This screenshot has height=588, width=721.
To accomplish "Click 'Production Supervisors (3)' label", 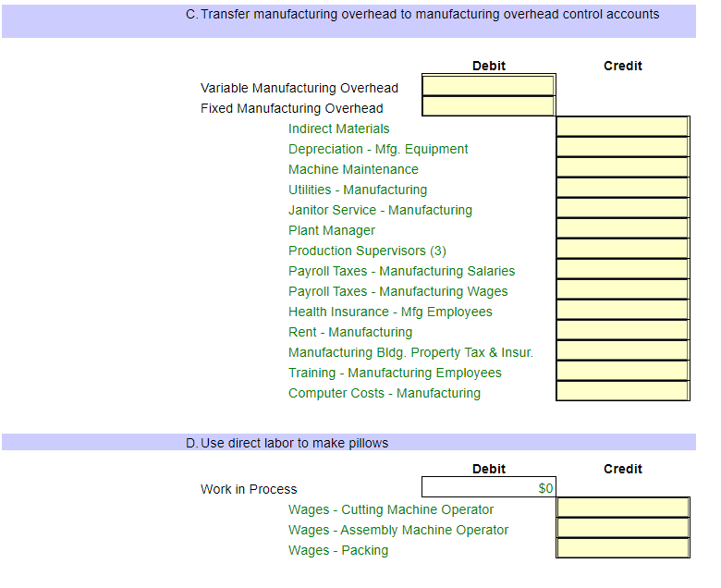I will coord(367,251).
